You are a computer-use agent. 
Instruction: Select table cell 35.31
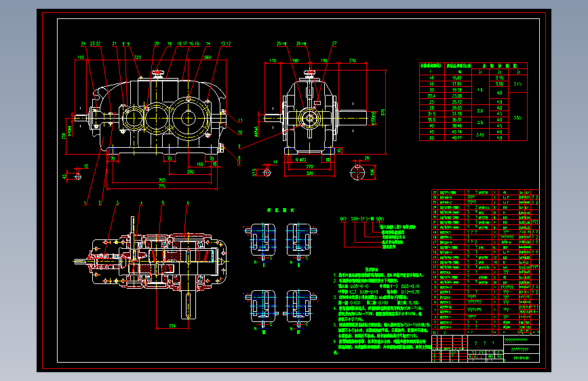click(x=456, y=120)
